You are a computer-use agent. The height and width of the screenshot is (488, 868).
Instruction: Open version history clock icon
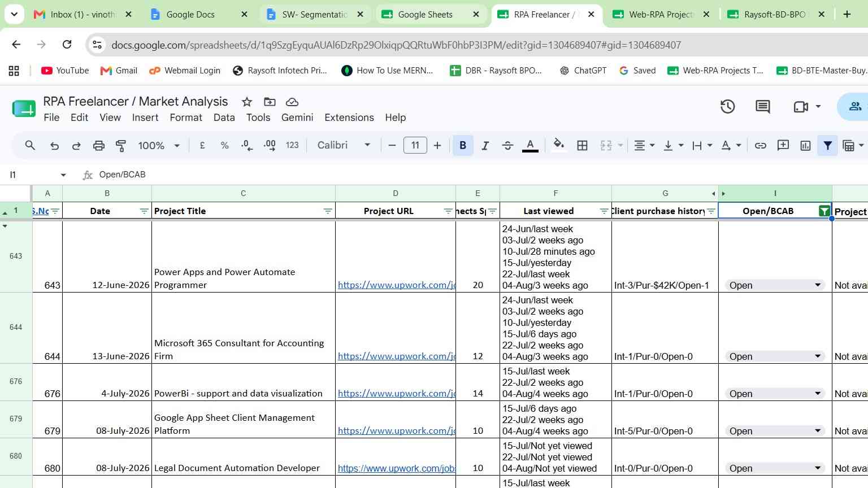tap(727, 107)
